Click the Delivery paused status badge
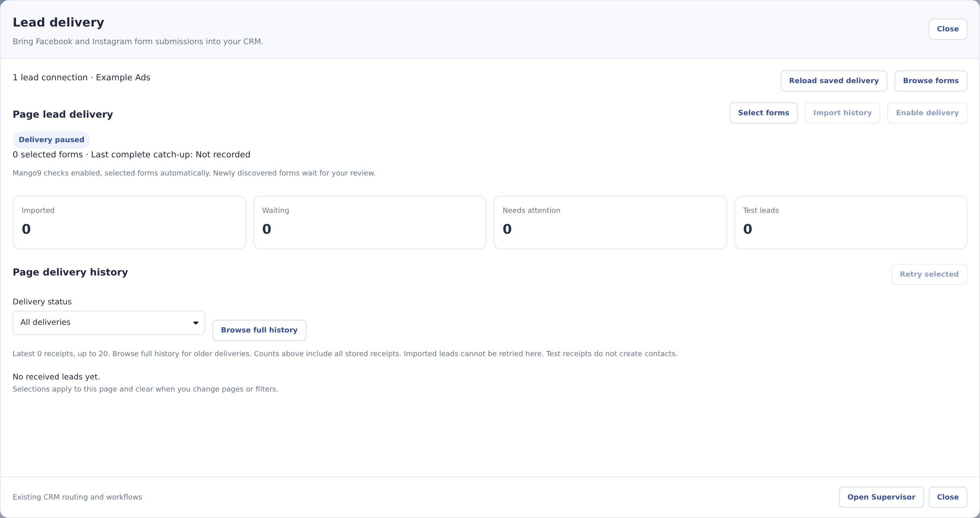Image resolution: width=980 pixels, height=518 pixels. 51,140
